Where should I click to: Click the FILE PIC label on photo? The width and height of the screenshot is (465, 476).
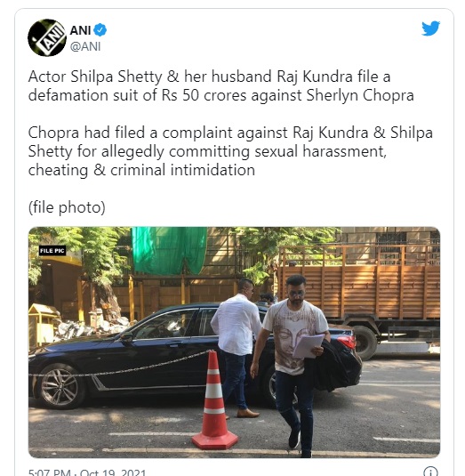pyautogui.click(x=52, y=250)
